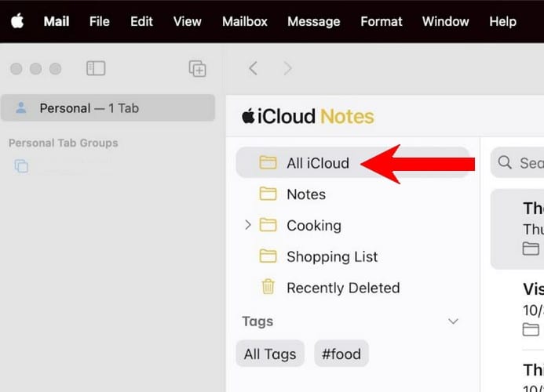The image size is (544, 392).
Task: Open the Format menu
Action: [382, 21]
